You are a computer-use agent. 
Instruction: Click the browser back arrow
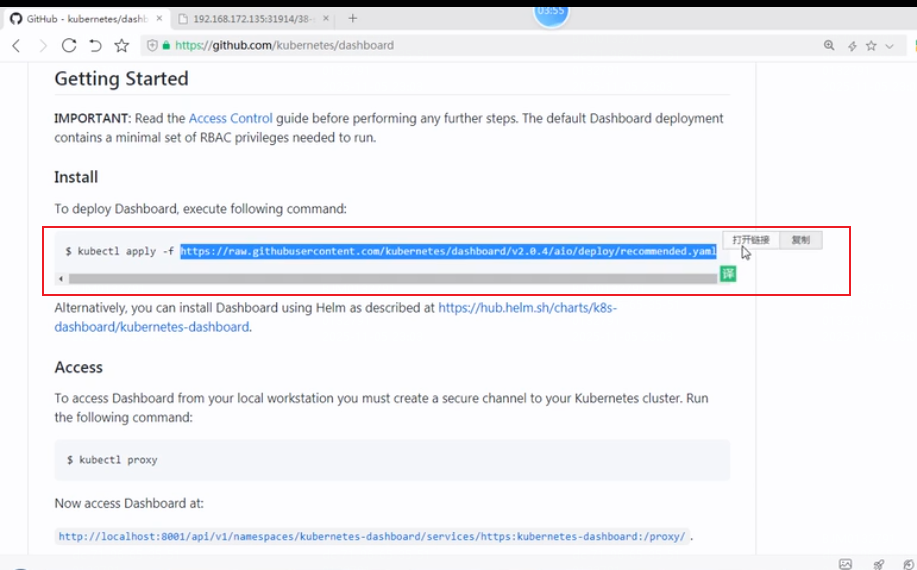(16, 46)
